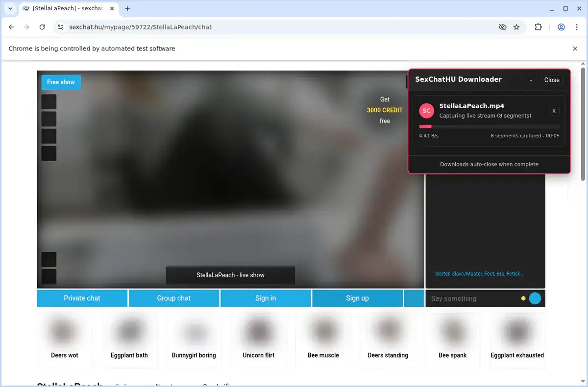Click the yellow dot in chat input

523,298
